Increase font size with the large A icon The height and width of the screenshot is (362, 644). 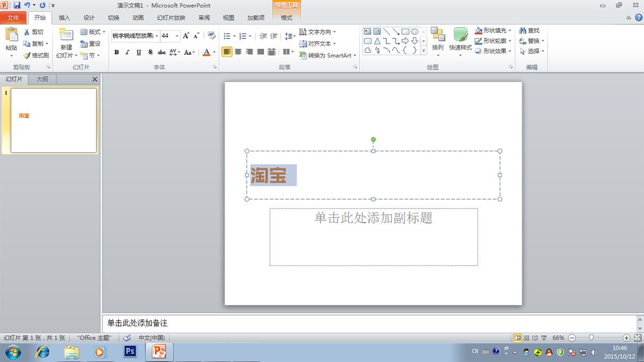pyautogui.click(x=186, y=36)
